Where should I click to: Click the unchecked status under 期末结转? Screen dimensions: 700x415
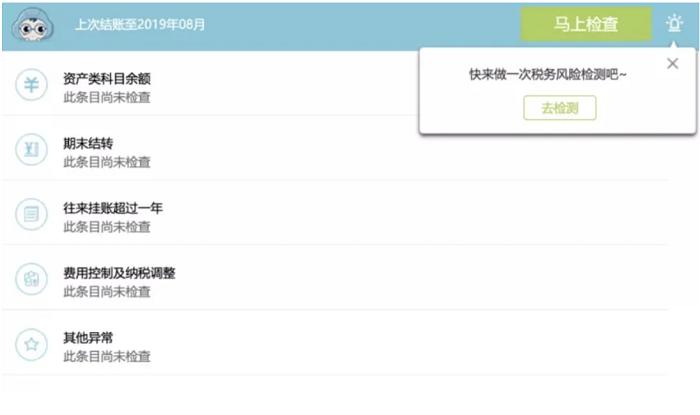107,162
